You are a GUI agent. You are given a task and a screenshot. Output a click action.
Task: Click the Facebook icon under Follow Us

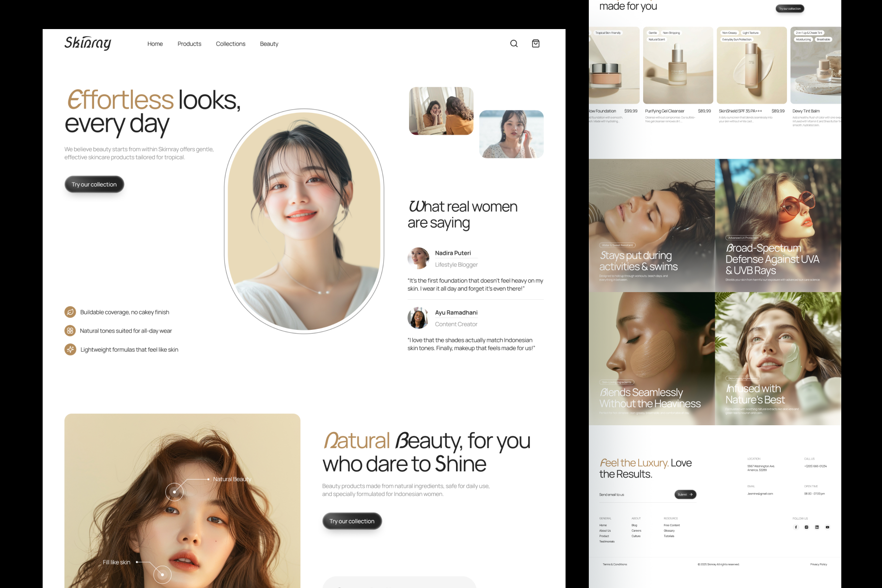[x=796, y=527]
